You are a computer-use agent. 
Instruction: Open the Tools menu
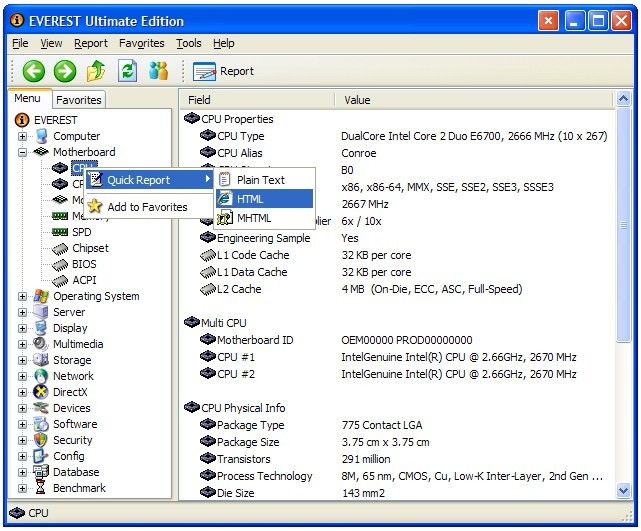188,43
